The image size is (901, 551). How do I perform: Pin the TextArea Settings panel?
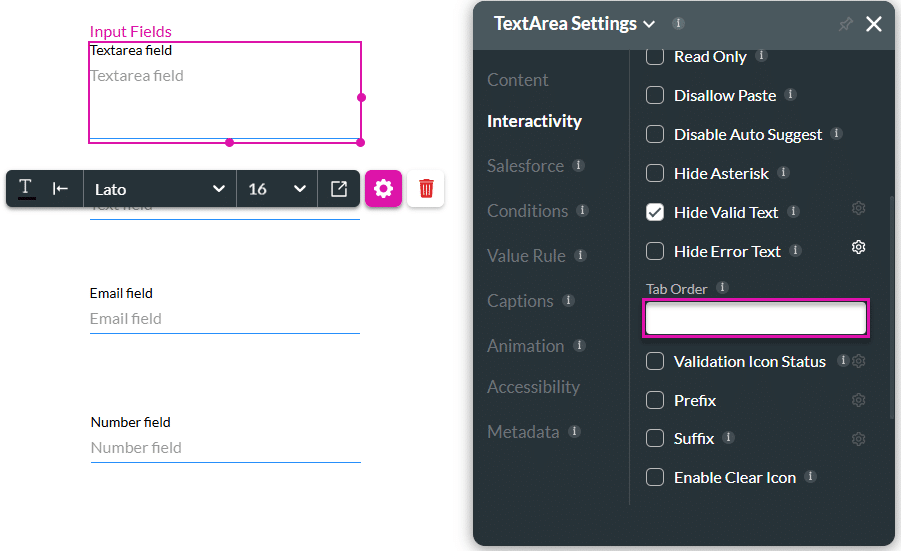point(845,24)
